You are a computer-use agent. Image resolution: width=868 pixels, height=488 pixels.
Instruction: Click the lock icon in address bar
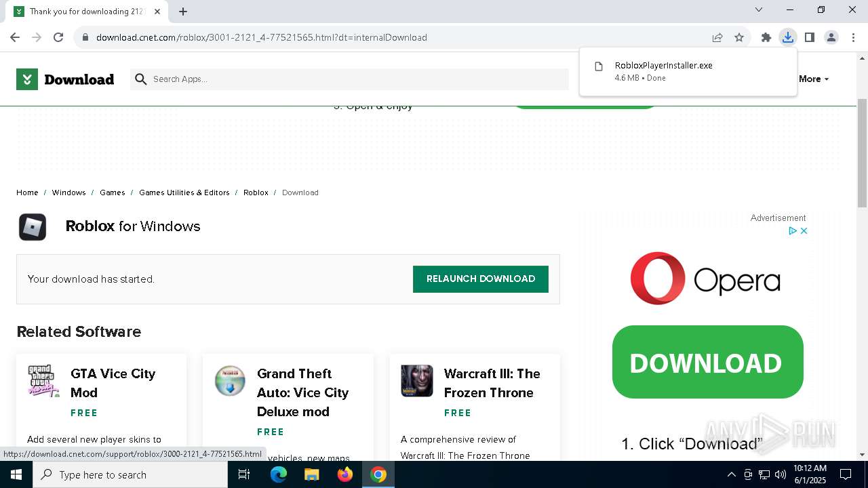tap(85, 37)
